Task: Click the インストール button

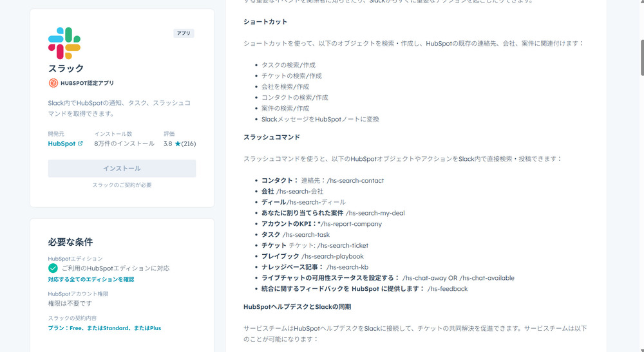Action: point(122,169)
